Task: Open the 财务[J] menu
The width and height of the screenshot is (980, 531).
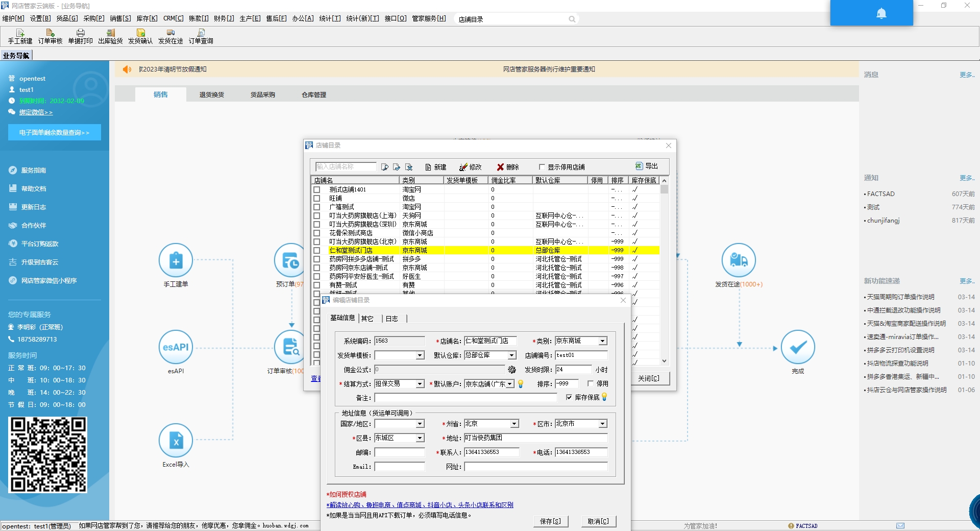Action: pyautogui.click(x=224, y=18)
